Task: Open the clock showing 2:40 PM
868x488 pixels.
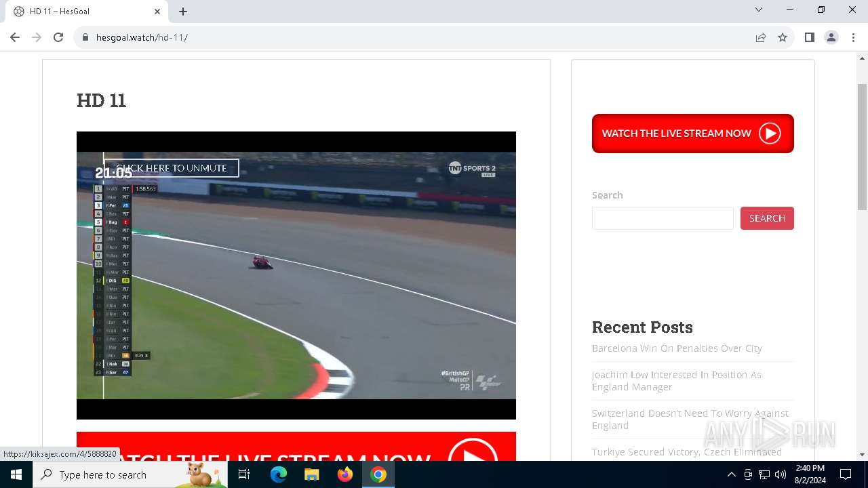Action: [x=810, y=474]
